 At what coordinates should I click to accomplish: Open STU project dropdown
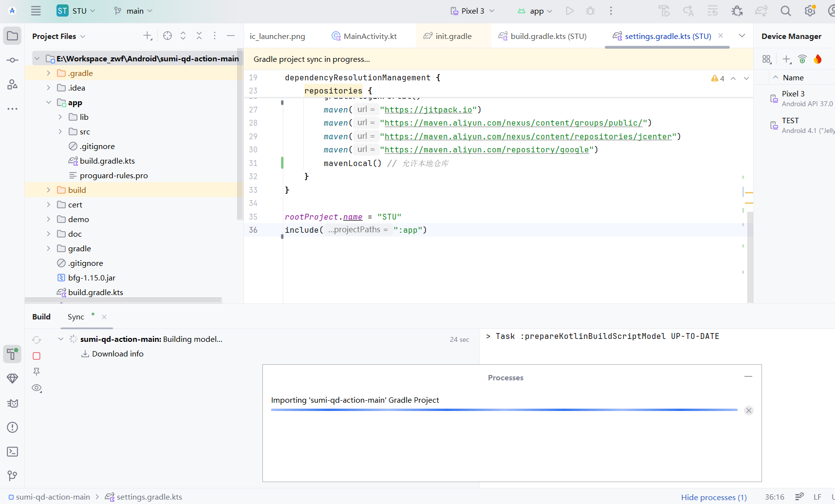pos(76,11)
